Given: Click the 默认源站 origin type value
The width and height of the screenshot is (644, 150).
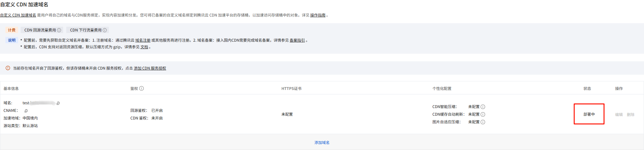Looking at the screenshot, I should (30, 126).
